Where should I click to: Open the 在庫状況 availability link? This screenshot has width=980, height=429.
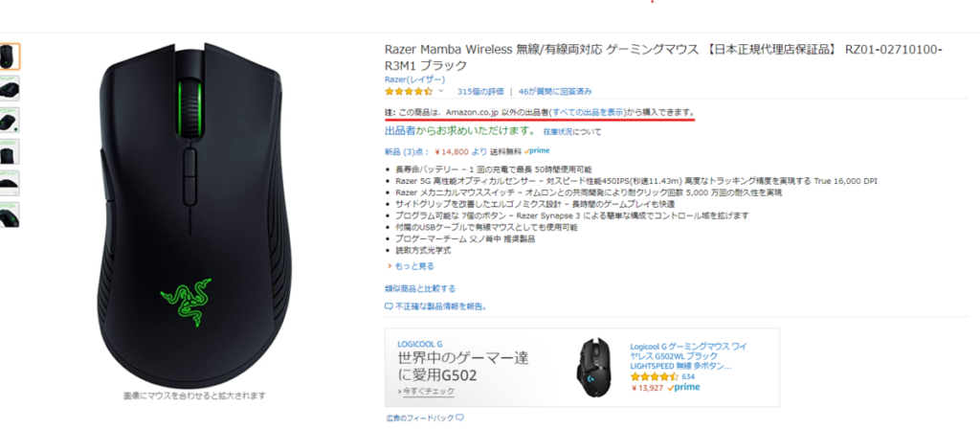(x=558, y=132)
